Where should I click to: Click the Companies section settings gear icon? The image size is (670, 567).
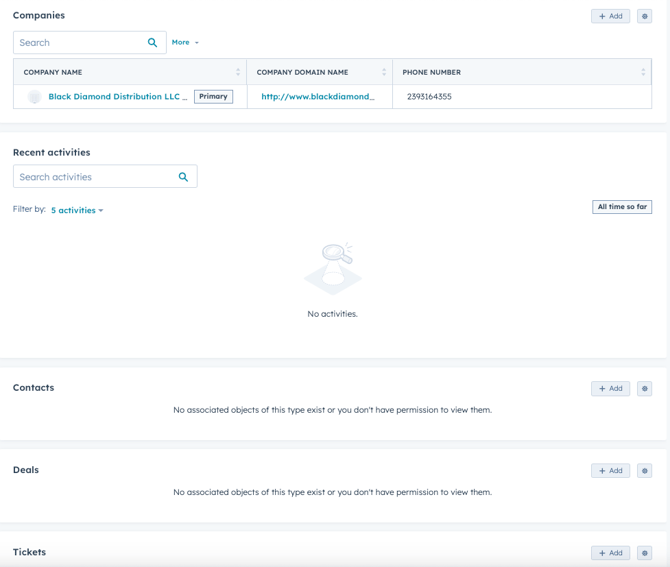(644, 16)
